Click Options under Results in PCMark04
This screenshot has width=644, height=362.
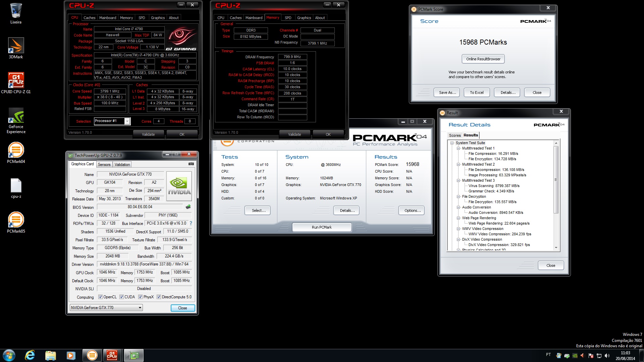tap(412, 210)
